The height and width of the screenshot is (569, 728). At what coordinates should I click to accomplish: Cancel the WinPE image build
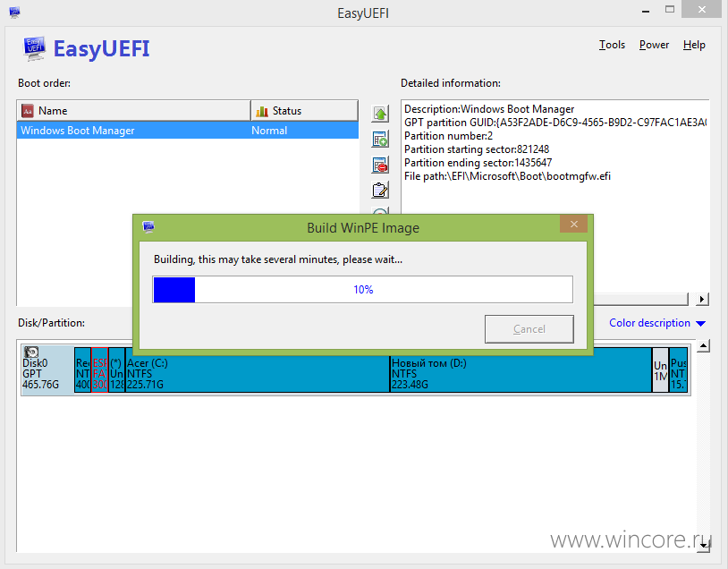coord(529,329)
